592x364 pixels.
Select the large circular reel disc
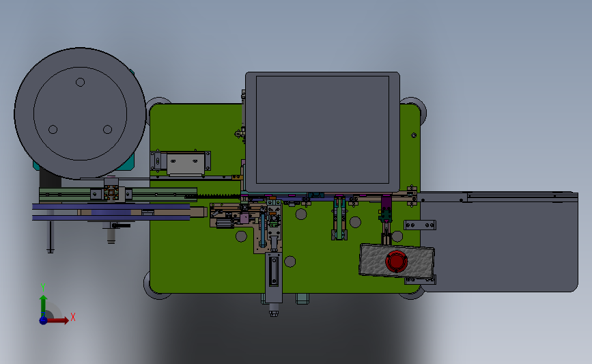(80, 113)
